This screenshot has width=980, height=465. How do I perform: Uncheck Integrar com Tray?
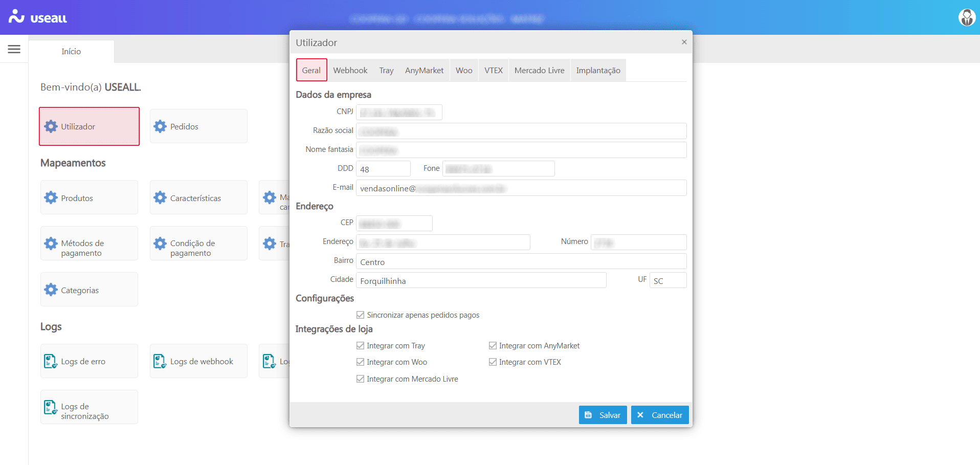pos(361,346)
